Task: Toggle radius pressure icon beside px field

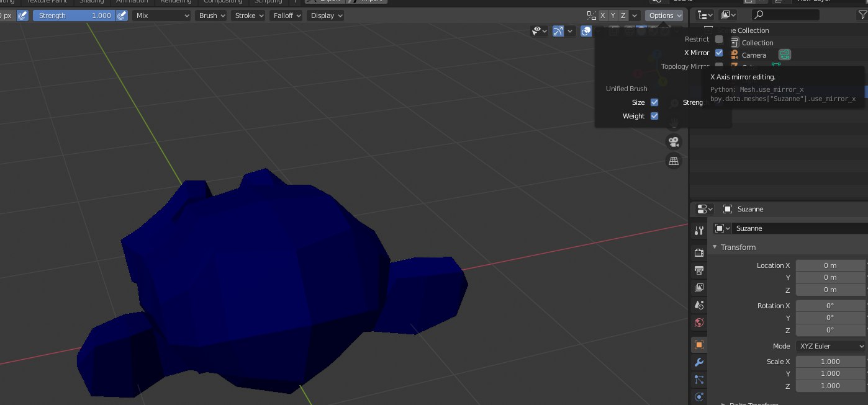Action: coord(22,16)
